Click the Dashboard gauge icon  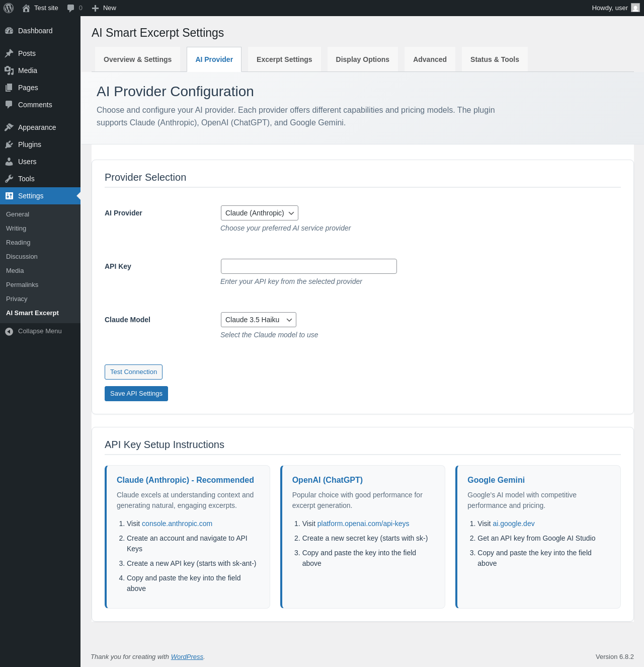[x=9, y=31]
